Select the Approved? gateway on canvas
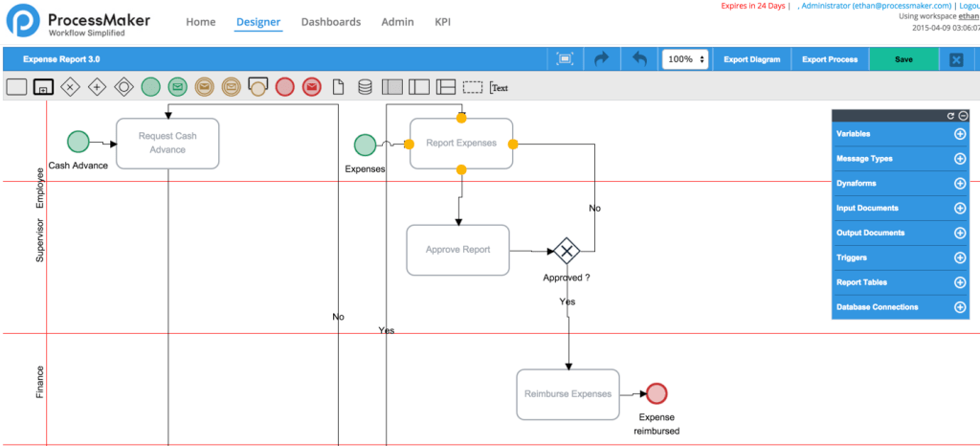This screenshot has width=980, height=446. pyautogui.click(x=567, y=252)
